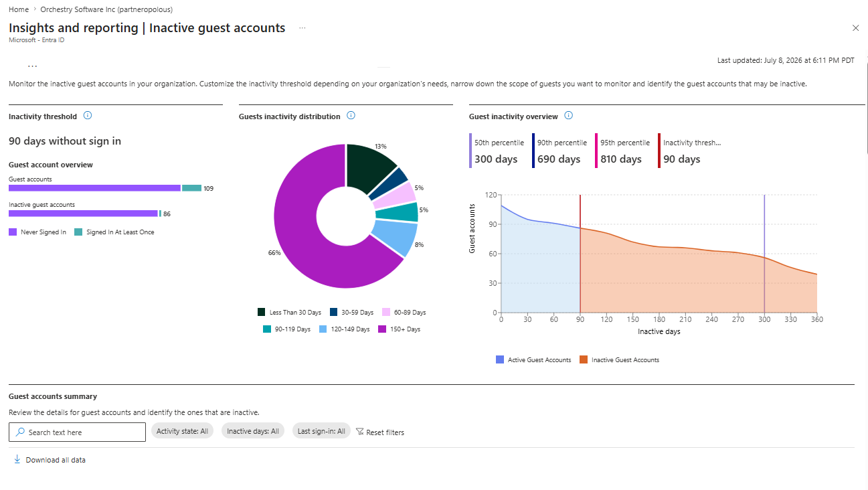Open the more options ellipsis beside the page title

pos(302,28)
